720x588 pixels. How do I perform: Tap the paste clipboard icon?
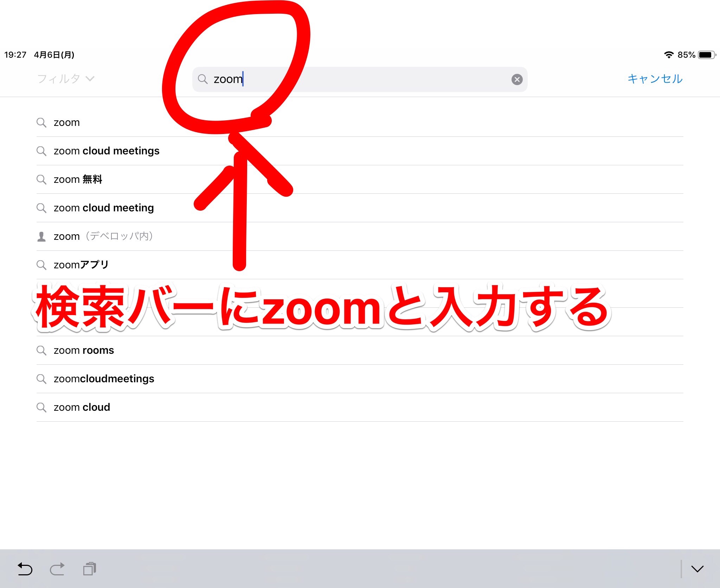click(x=90, y=569)
